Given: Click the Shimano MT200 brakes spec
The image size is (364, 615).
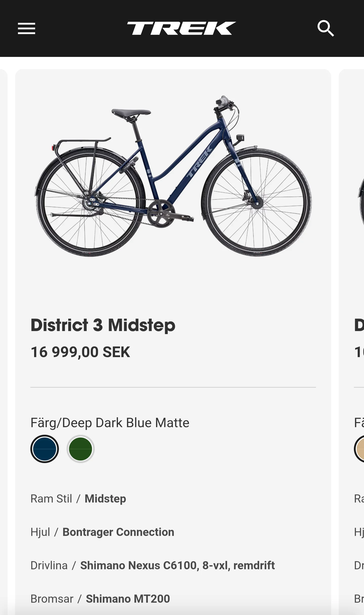Looking at the screenshot, I should point(128,598).
